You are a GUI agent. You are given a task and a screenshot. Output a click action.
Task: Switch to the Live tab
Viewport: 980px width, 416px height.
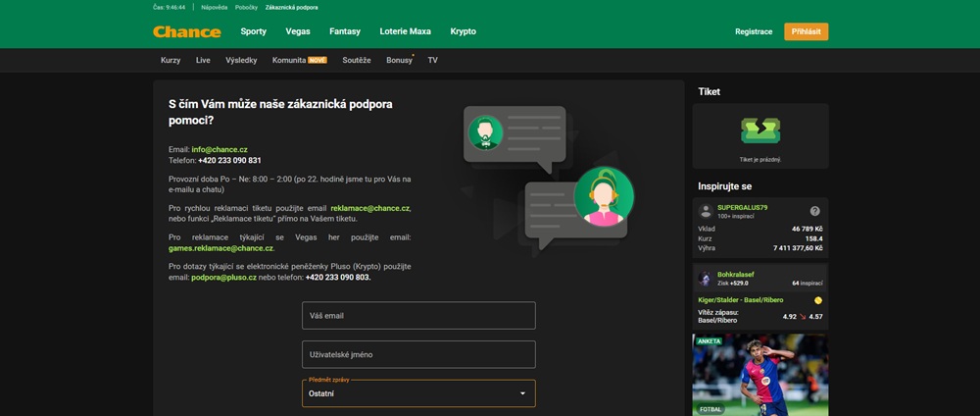pos(203,60)
